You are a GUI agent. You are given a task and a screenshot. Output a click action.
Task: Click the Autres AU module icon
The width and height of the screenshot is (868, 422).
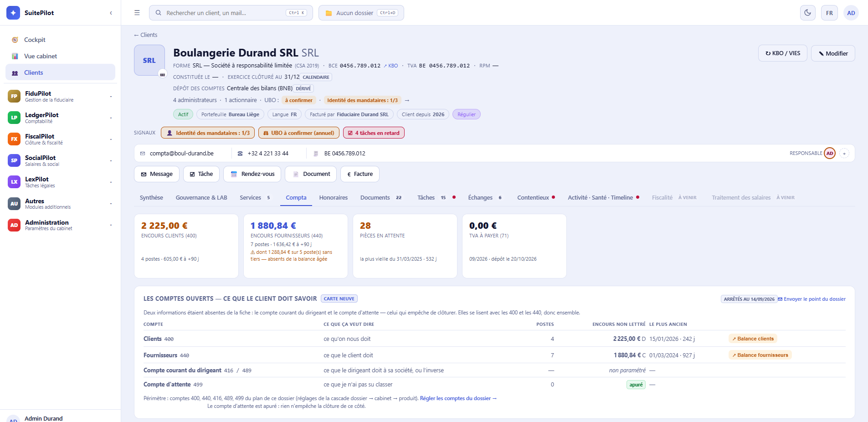click(14, 204)
